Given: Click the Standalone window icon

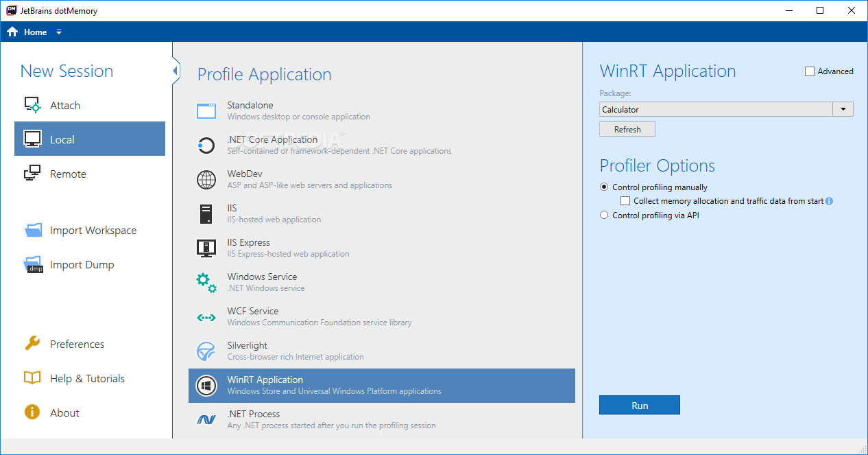Looking at the screenshot, I should point(206,110).
